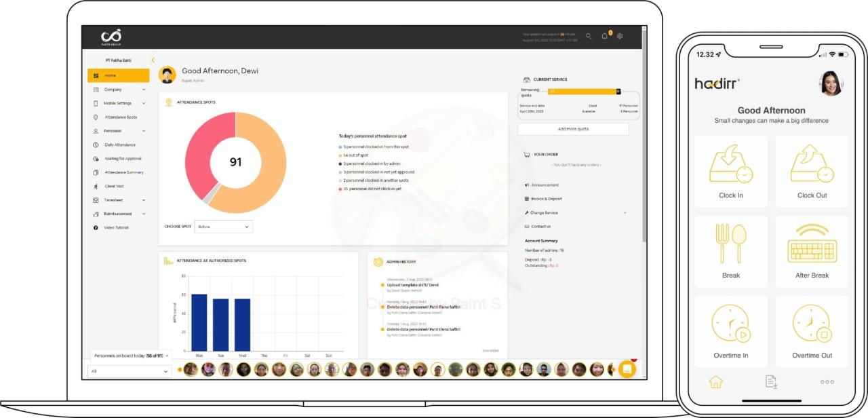Open Daily Attendance in the sidebar
The width and height of the screenshot is (868, 418).
pyautogui.click(x=119, y=145)
